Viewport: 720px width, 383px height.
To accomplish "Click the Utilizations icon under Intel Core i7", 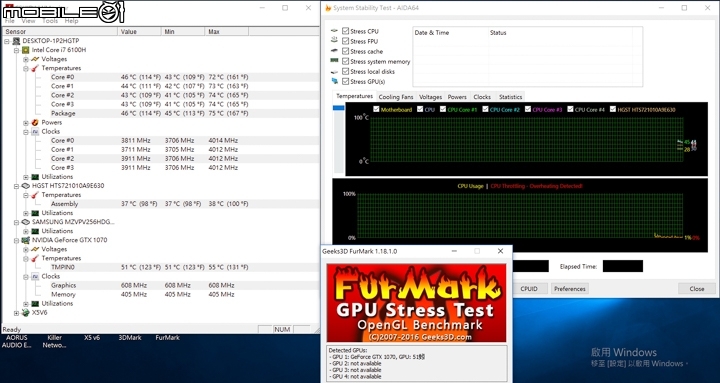I will coord(35,177).
